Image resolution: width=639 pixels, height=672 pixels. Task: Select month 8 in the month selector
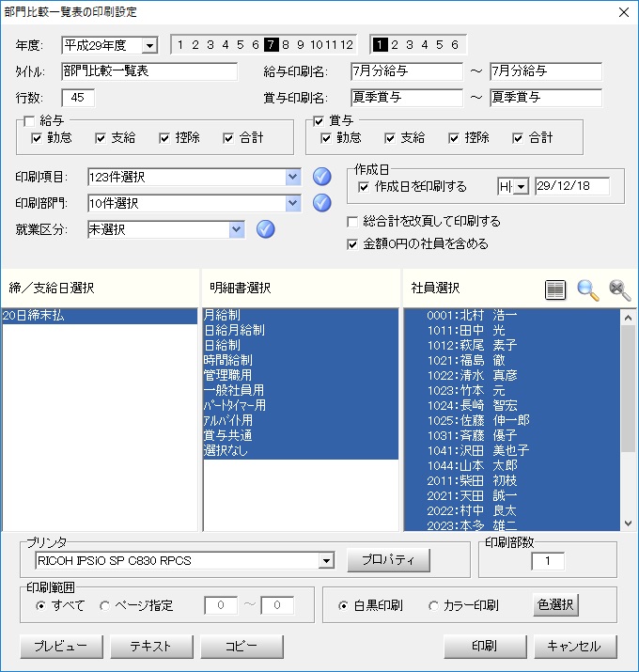(x=286, y=44)
